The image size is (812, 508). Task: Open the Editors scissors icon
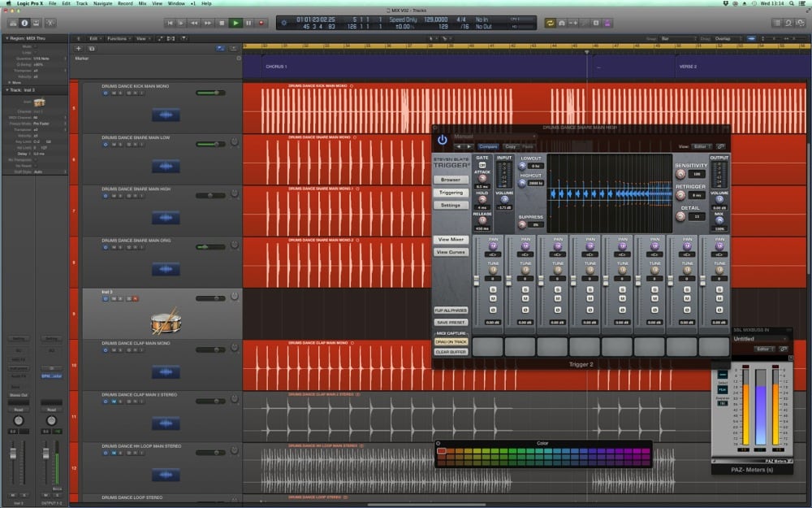click(50, 23)
